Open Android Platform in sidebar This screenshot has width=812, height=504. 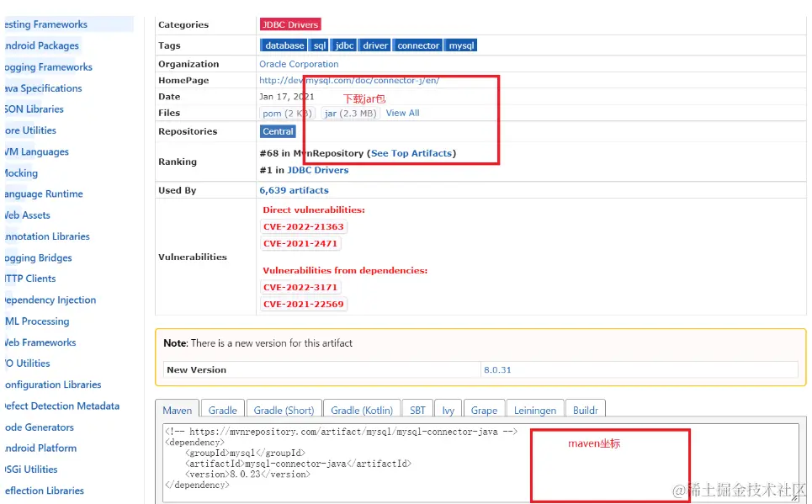40,448
